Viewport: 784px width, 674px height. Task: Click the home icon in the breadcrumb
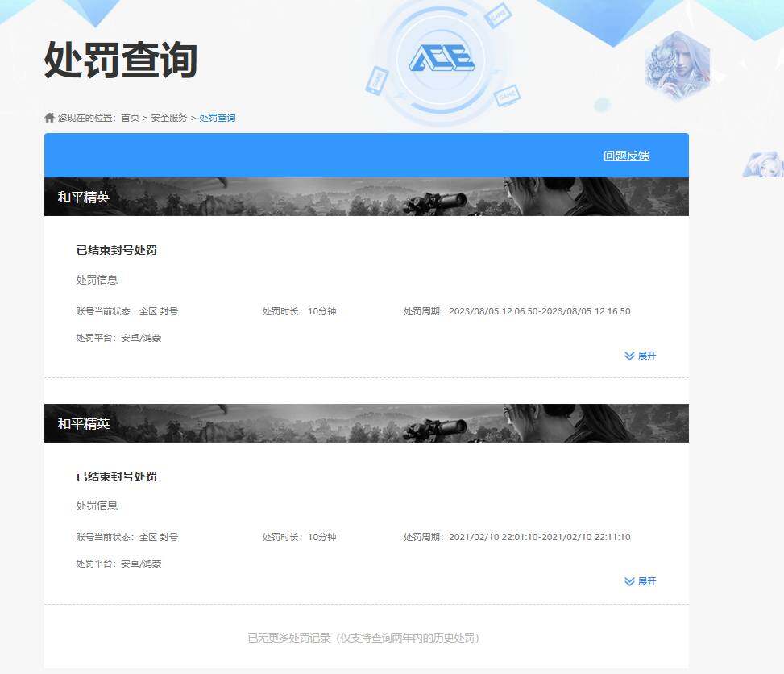(49, 118)
